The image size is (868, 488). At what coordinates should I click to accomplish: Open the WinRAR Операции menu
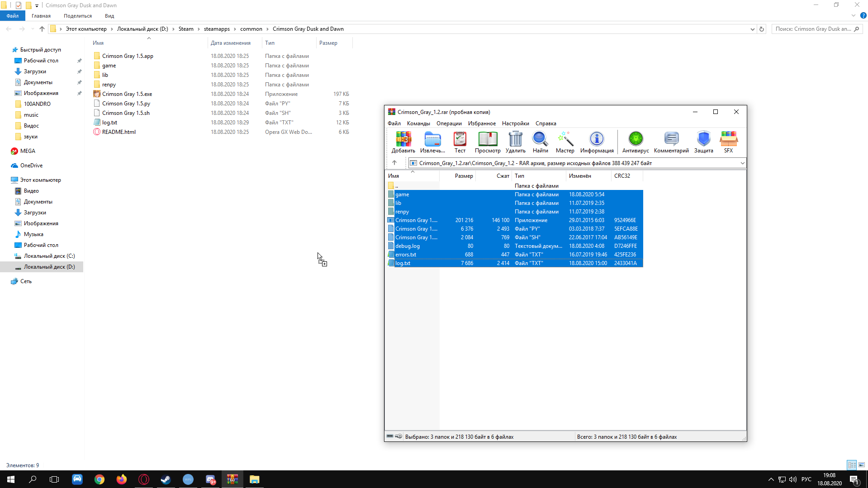449,123
